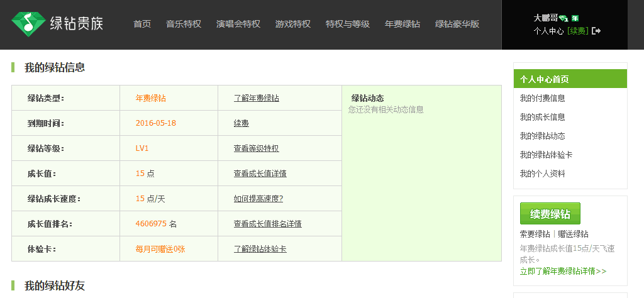This screenshot has width=644, height=298.
Task: Open 我的个人资料 in sidebar
Action: pyautogui.click(x=543, y=174)
